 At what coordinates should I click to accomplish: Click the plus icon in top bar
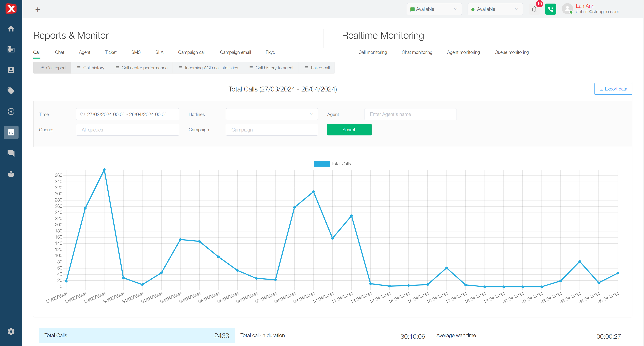[38, 9]
